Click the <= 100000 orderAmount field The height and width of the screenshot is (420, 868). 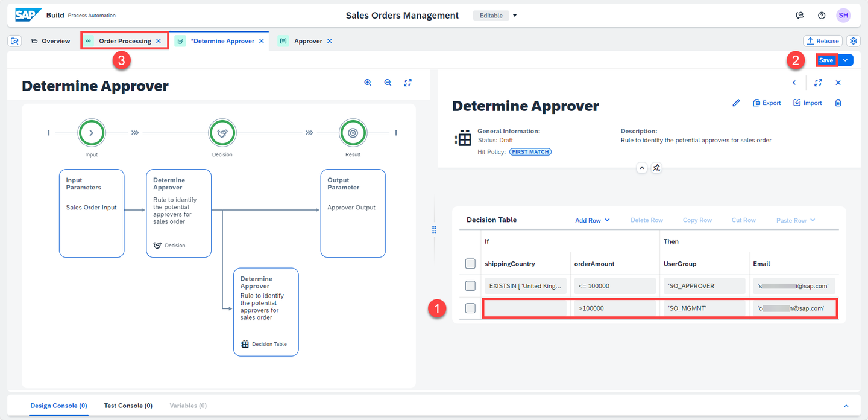614,286
